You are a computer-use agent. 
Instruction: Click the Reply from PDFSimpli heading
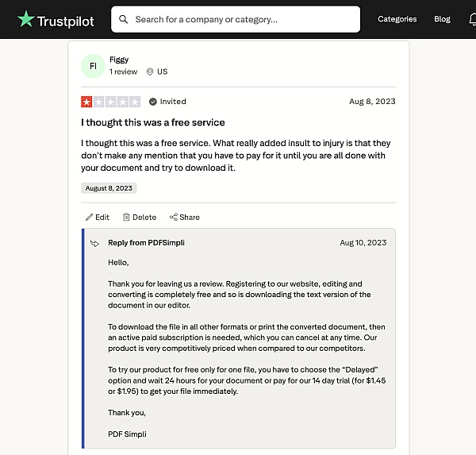(146, 243)
